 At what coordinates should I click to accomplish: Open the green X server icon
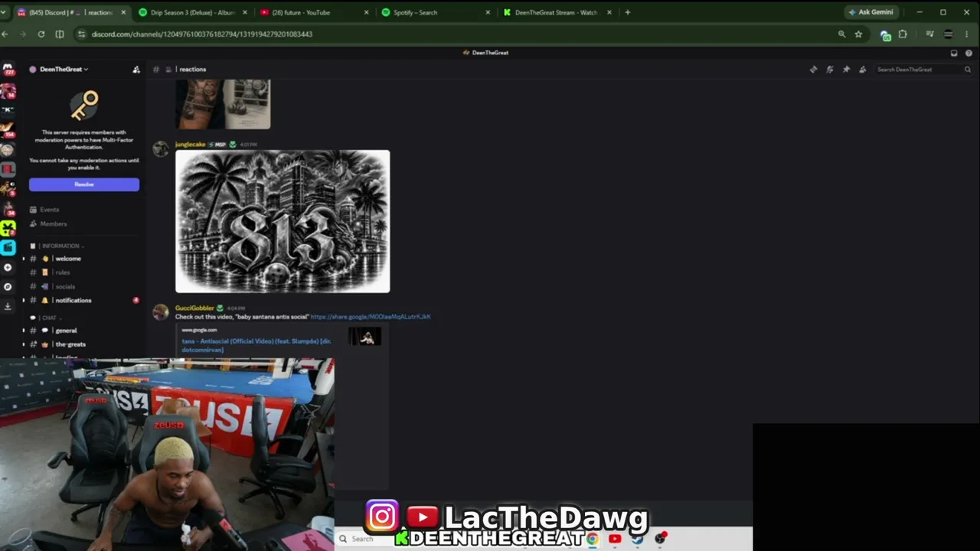point(8,228)
